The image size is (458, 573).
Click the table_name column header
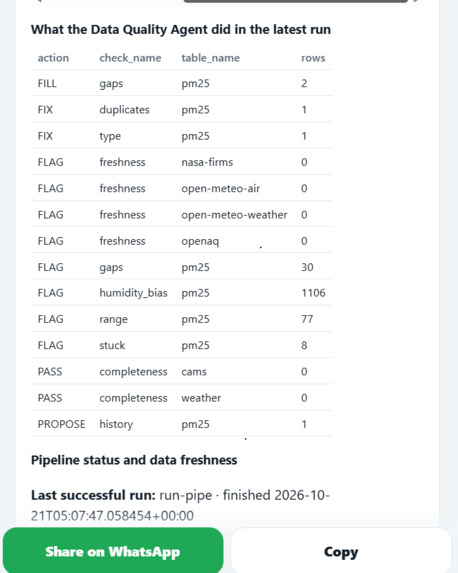click(211, 58)
